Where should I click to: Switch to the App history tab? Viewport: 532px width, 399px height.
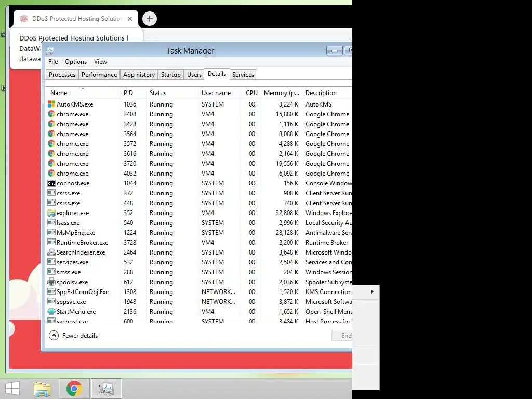(x=139, y=75)
